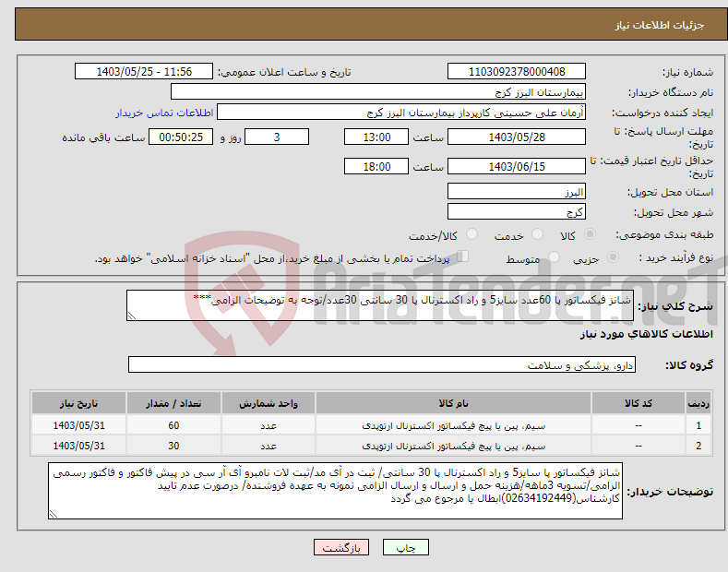Click the delivery province field البرز
This screenshot has height=572, width=728.
point(517,191)
